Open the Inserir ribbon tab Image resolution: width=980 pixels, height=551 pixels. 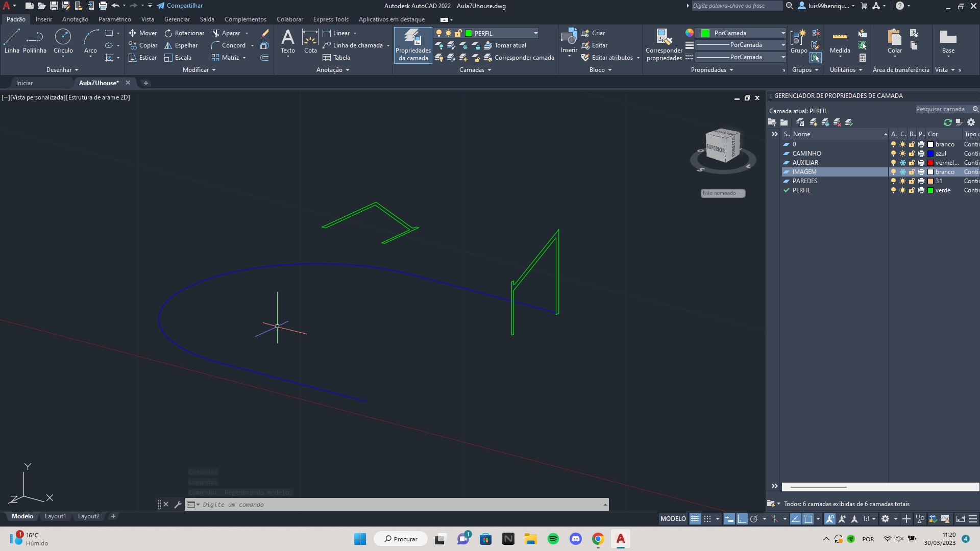coord(44,19)
